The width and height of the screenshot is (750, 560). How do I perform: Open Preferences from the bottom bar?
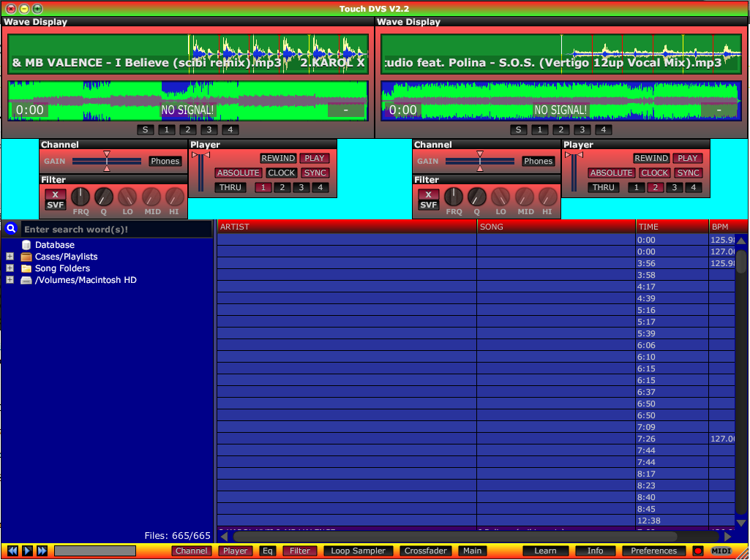click(x=653, y=550)
